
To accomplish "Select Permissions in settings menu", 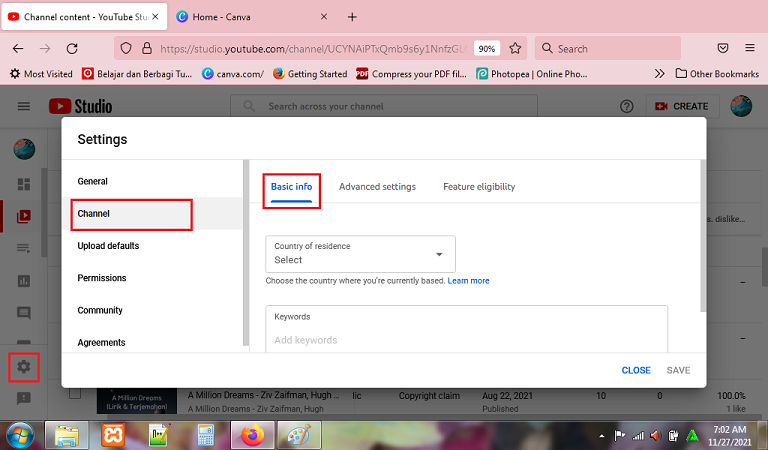I will 153,278.
